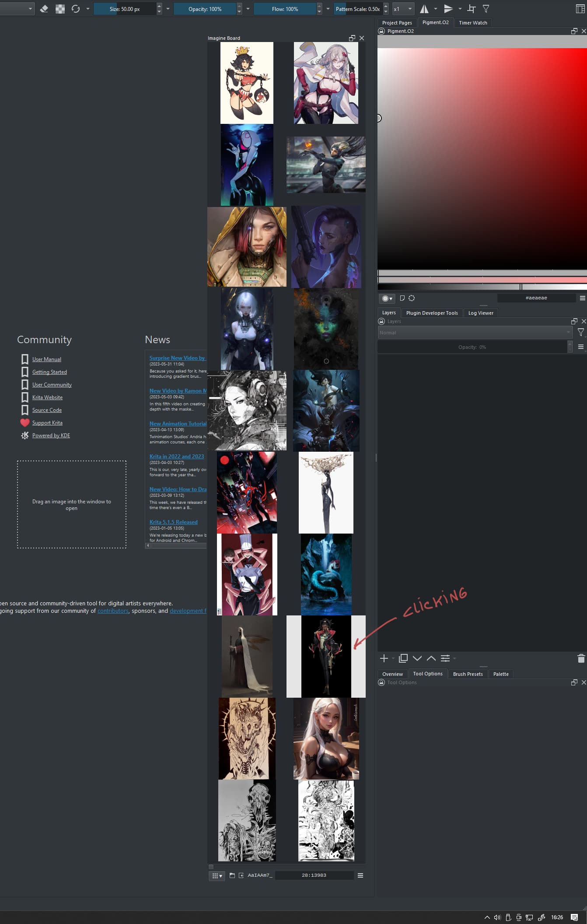Screen dimensions: 587x924
Task: Toggle lock on the Tool Options docker
Action: (x=381, y=682)
